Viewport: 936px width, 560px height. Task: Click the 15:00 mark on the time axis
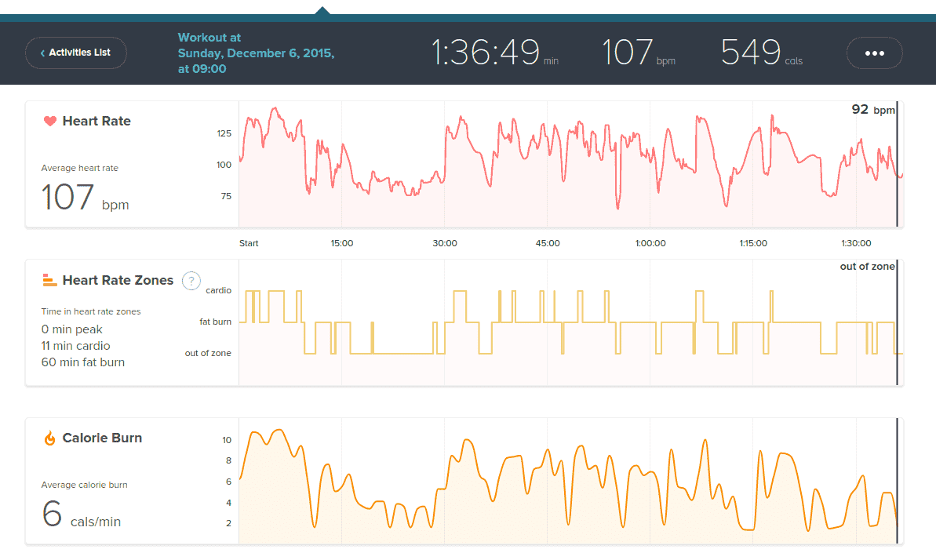click(x=342, y=243)
